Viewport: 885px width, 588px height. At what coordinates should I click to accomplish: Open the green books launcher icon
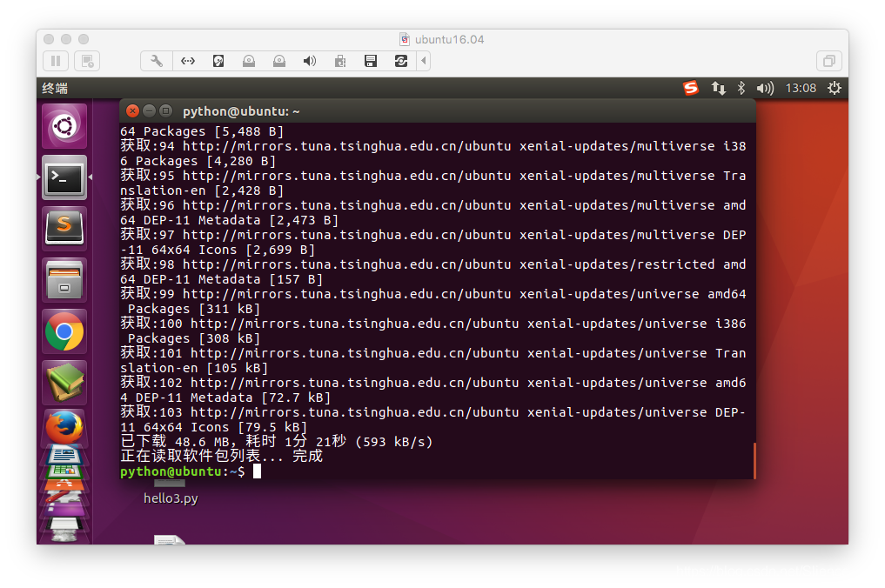coord(64,383)
